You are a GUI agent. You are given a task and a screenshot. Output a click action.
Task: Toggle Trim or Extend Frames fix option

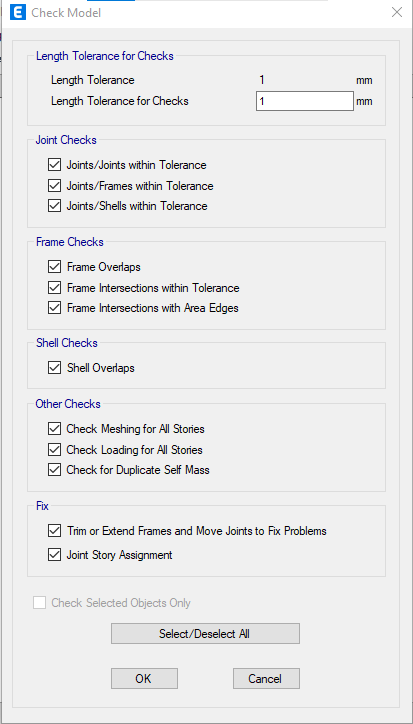[x=55, y=531]
